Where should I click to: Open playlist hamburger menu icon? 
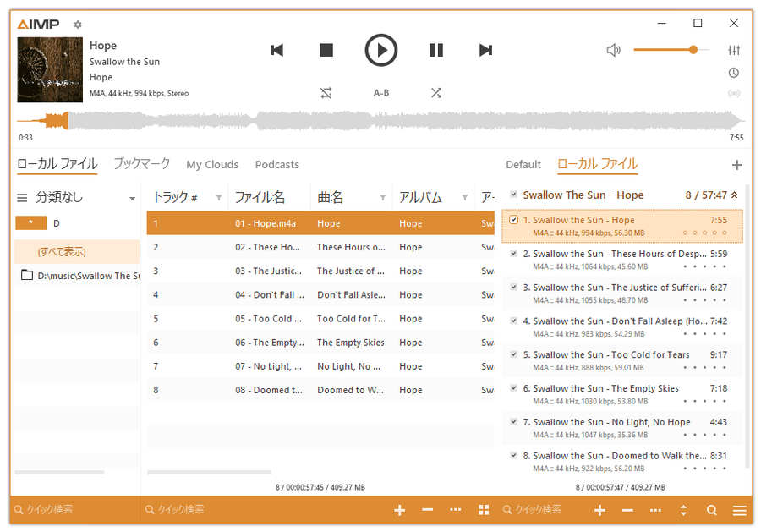(x=740, y=510)
